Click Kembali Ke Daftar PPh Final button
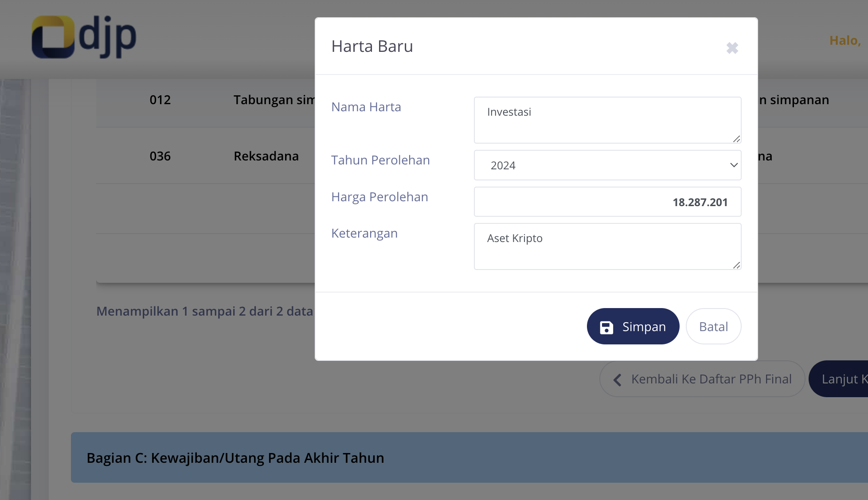 [x=702, y=379]
